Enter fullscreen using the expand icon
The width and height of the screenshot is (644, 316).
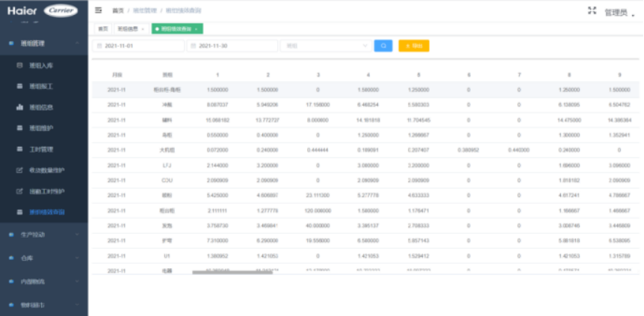592,10
